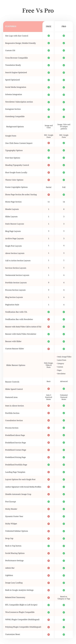Screen dimensions: 76x644
Task: Click the FREE column header
Action: pos(48,26)
